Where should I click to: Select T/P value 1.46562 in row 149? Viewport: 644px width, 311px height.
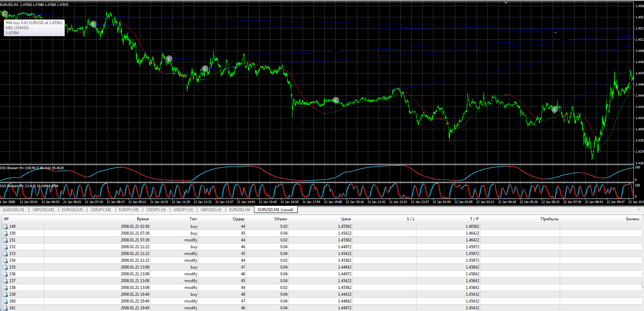tap(472, 226)
